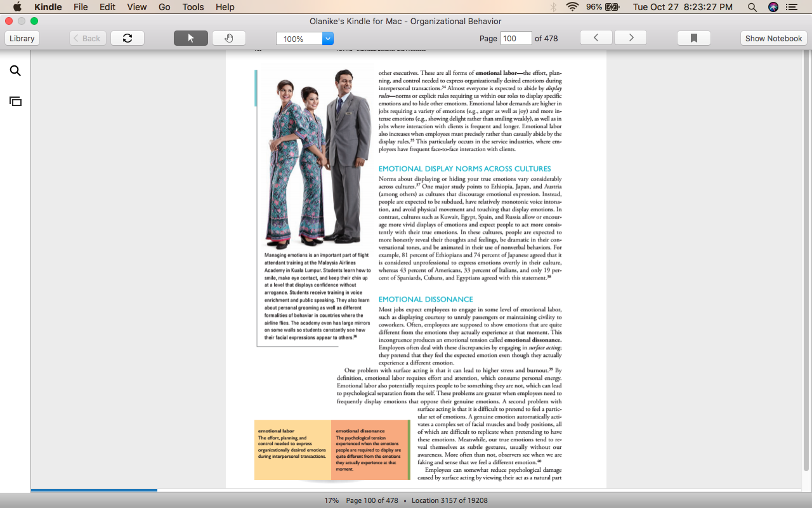Return to the Library
The height and width of the screenshot is (508, 812).
pyautogui.click(x=22, y=38)
